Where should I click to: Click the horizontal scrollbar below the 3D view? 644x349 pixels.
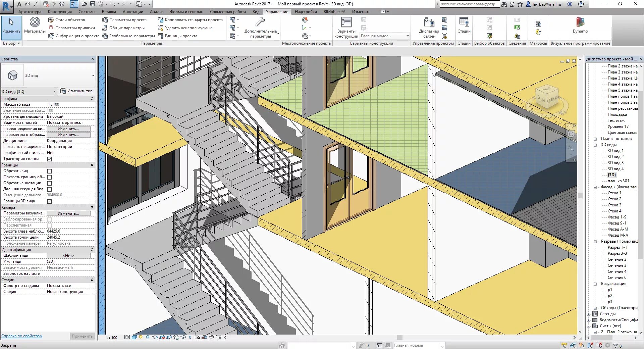click(399, 338)
